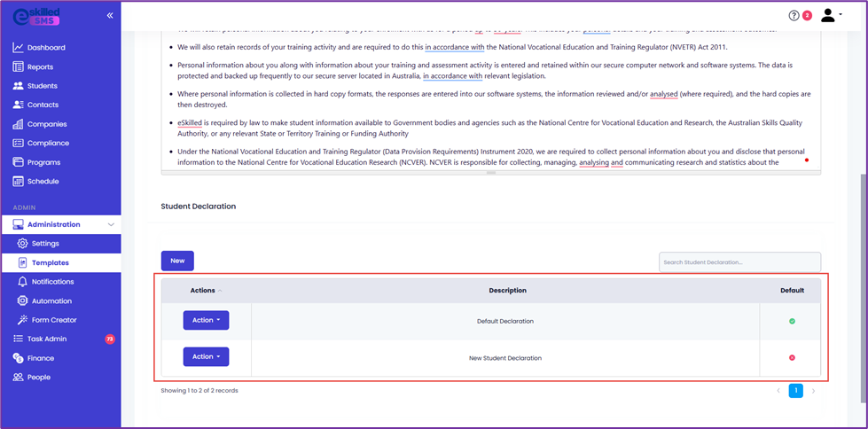This screenshot has width=868, height=429.
Task: Click the red notification badge showing 2
Action: (x=807, y=15)
